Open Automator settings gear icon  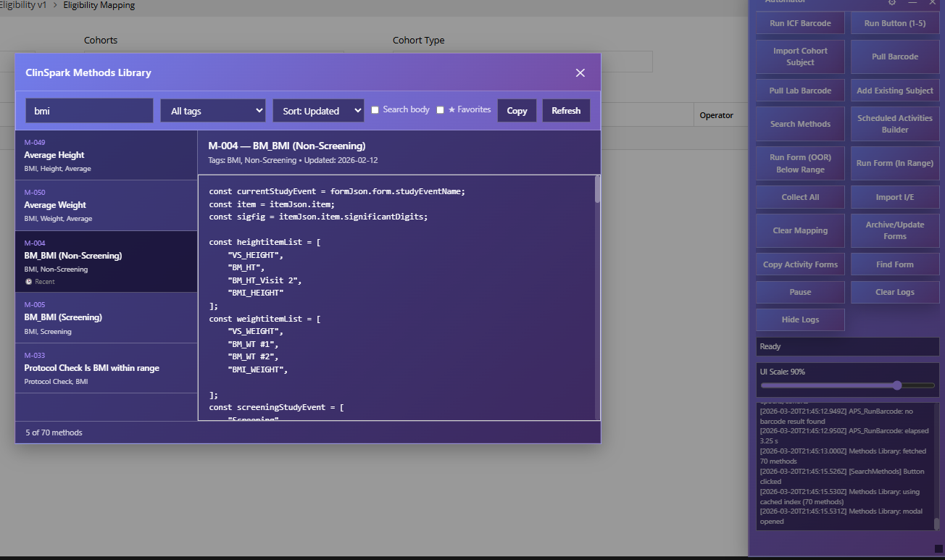pos(892,2)
